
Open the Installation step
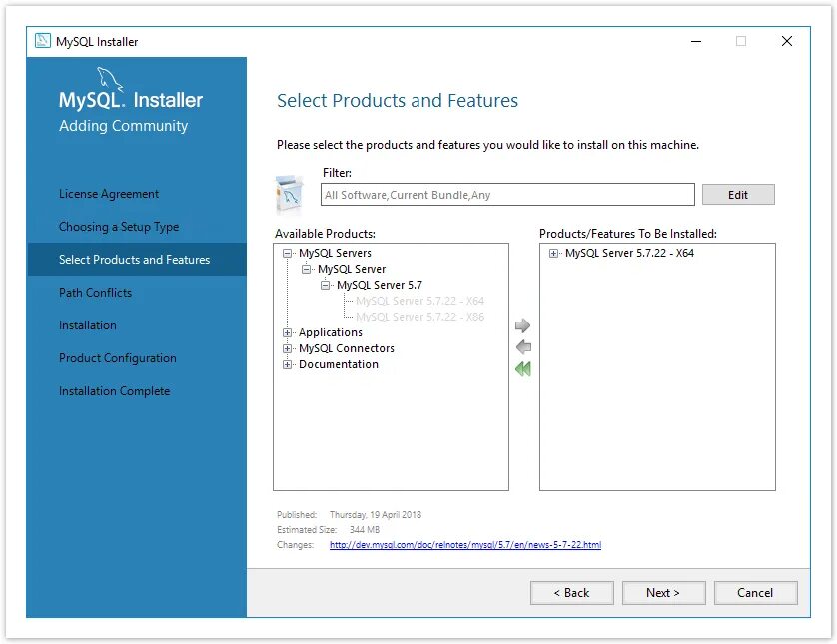88,325
